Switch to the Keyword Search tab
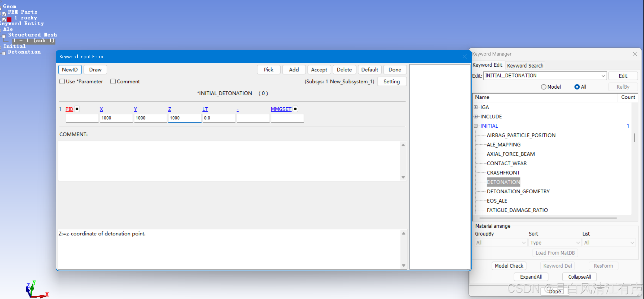 525,66
